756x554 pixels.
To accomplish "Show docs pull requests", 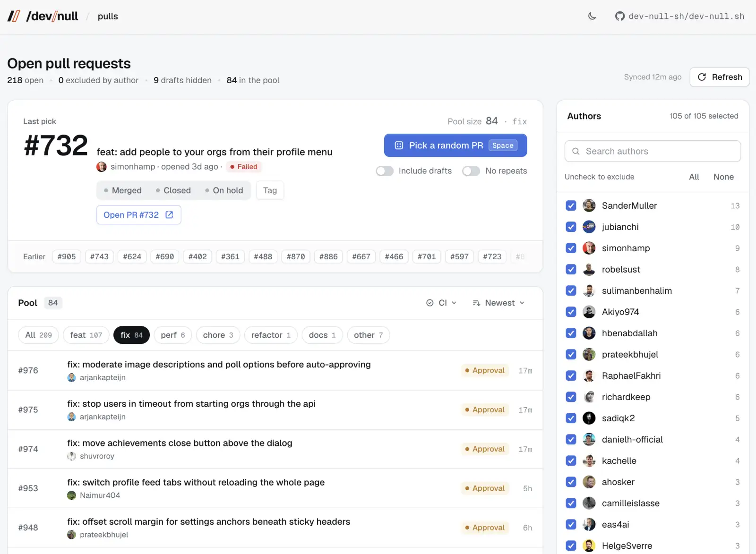I will (322, 335).
